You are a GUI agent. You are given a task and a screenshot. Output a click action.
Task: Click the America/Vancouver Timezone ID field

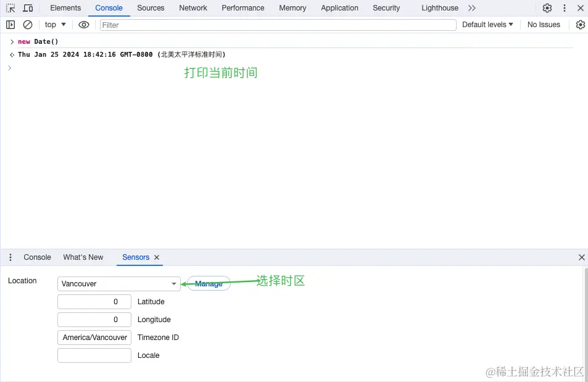coord(94,338)
